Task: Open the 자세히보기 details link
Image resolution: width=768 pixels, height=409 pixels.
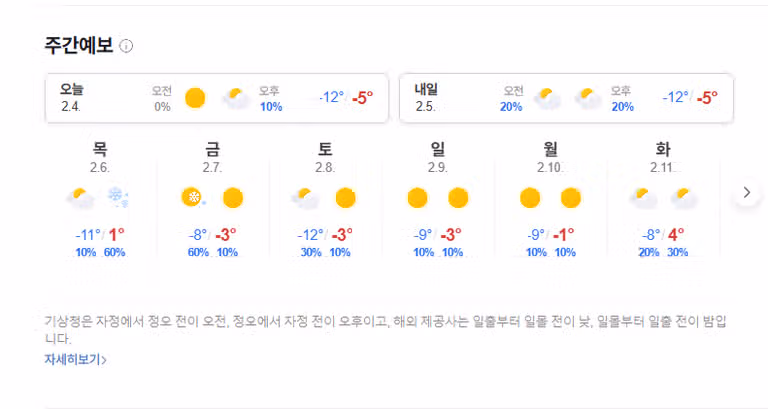Action: pyautogui.click(x=75, y=360)
